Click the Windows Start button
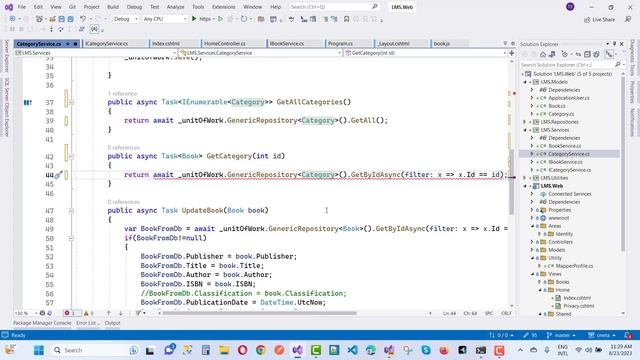Screen dimensions: 640x360 pos(39,350)
